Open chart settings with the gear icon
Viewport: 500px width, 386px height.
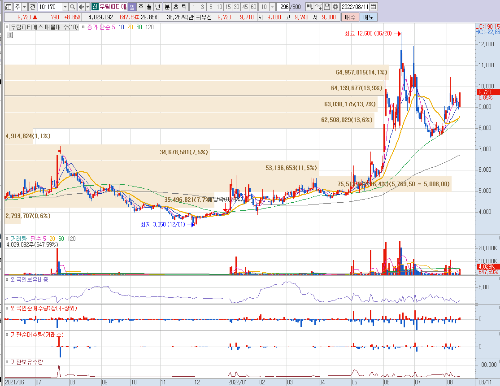pyautogui.click(x=335, y=7)
